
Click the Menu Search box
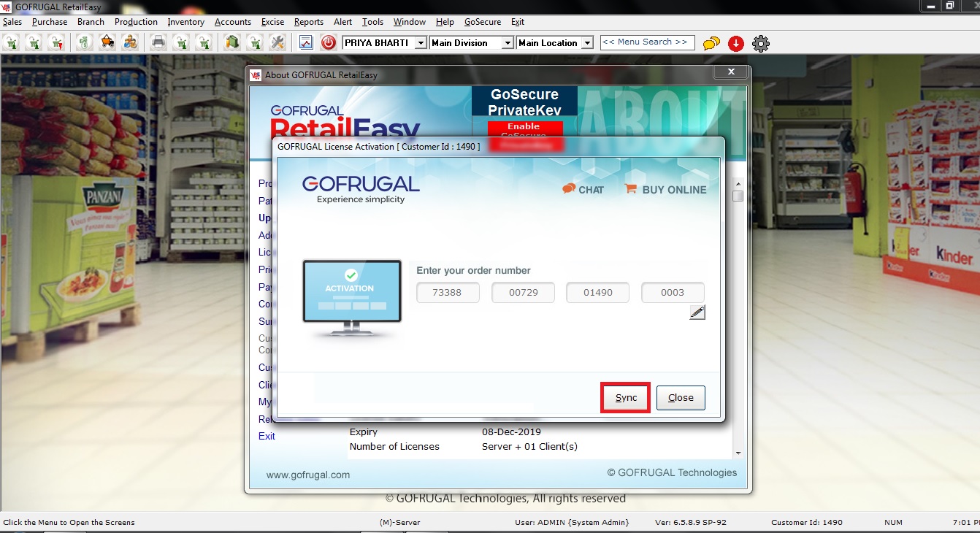click(x=648, y=42)
